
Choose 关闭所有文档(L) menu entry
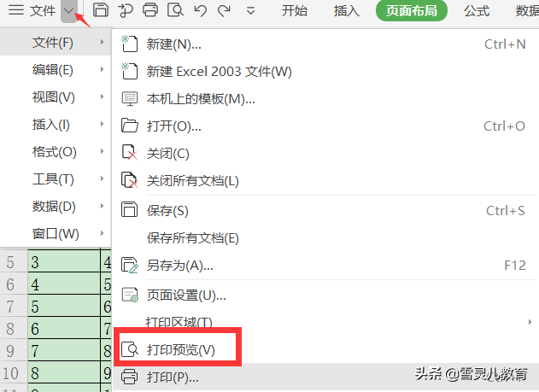point(325,181)
